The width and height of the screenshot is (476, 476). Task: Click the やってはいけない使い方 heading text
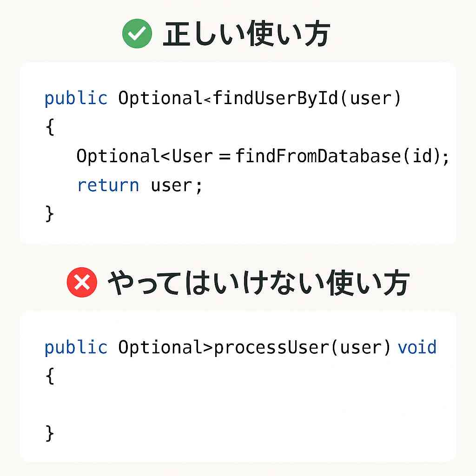258,284
